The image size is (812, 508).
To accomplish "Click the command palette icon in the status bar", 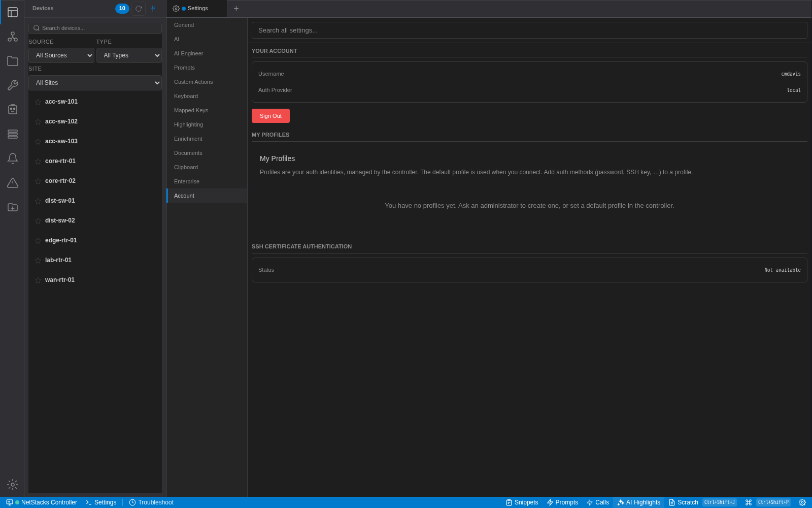I will [x=749, y=502].
